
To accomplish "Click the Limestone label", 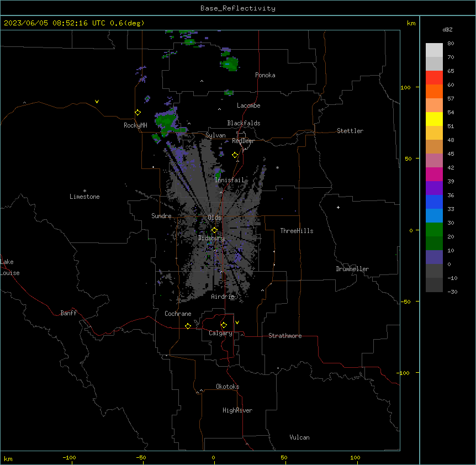I will [84, 197].
